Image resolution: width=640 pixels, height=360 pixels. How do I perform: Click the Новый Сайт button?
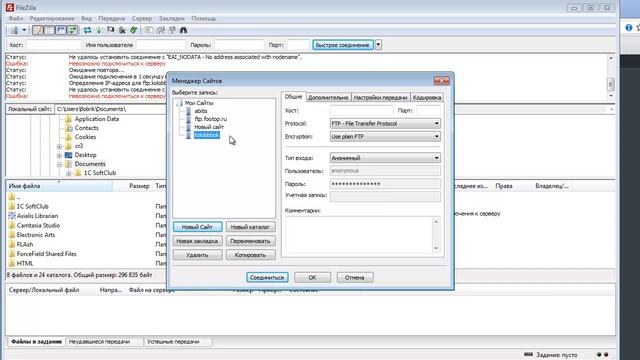tap(198, 227)
